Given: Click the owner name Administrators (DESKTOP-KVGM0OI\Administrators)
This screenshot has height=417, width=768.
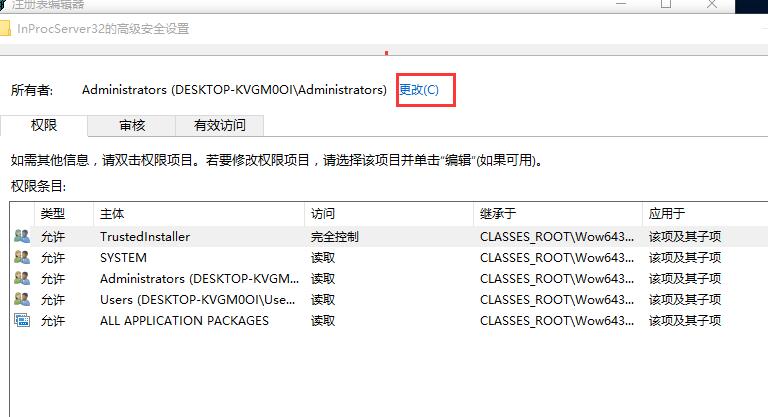Looking at the screenshot, I should tap(234, 90).
